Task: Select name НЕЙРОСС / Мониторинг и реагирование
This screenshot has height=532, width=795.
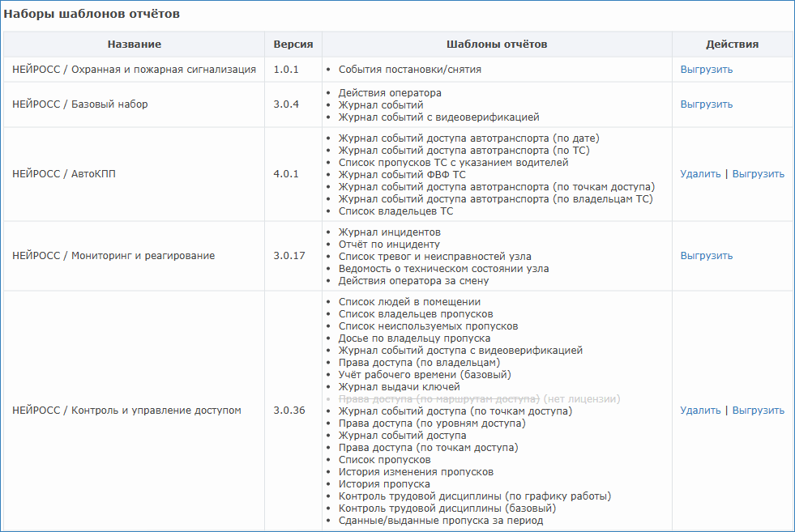Action: click(x=113, y=256)
